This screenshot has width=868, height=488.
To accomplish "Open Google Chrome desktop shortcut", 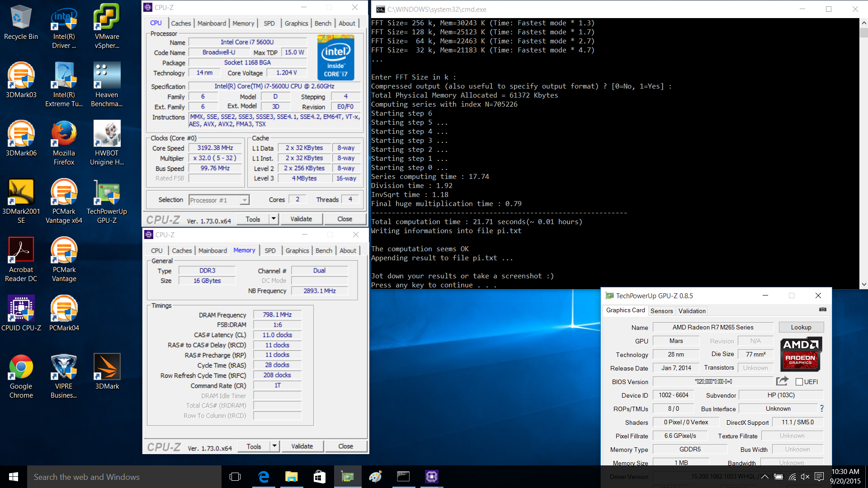I will (21, 376).
